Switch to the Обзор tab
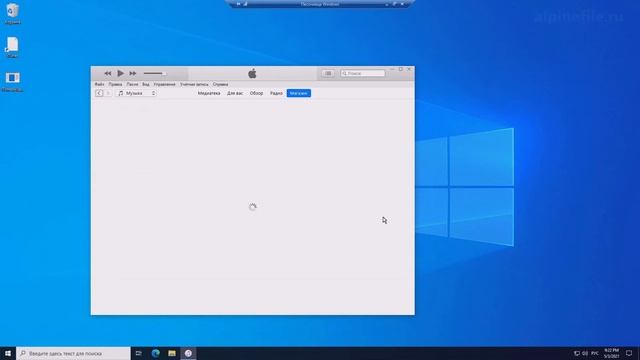 pyautogui.click(x=256, y=93)
